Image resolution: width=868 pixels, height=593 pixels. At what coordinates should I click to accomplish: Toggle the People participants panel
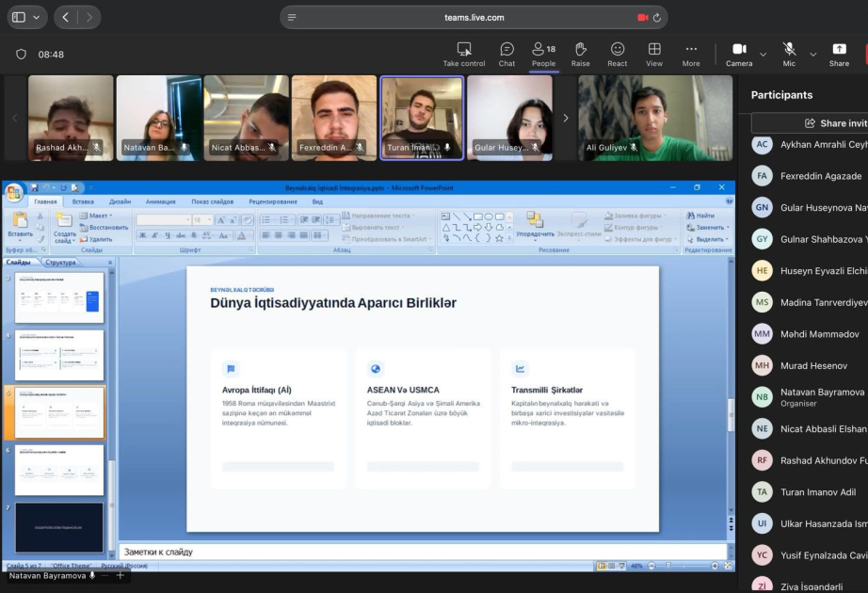543,55
